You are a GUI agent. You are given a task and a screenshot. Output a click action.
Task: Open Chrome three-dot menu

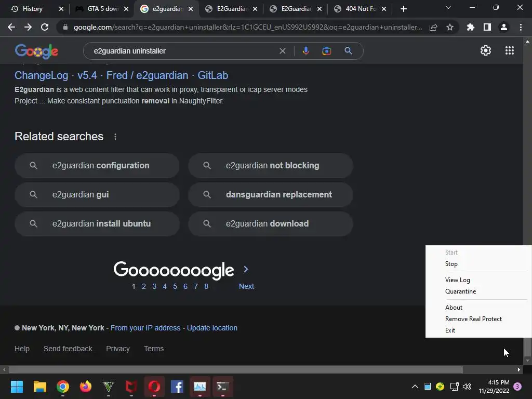(x=521, y=27)
